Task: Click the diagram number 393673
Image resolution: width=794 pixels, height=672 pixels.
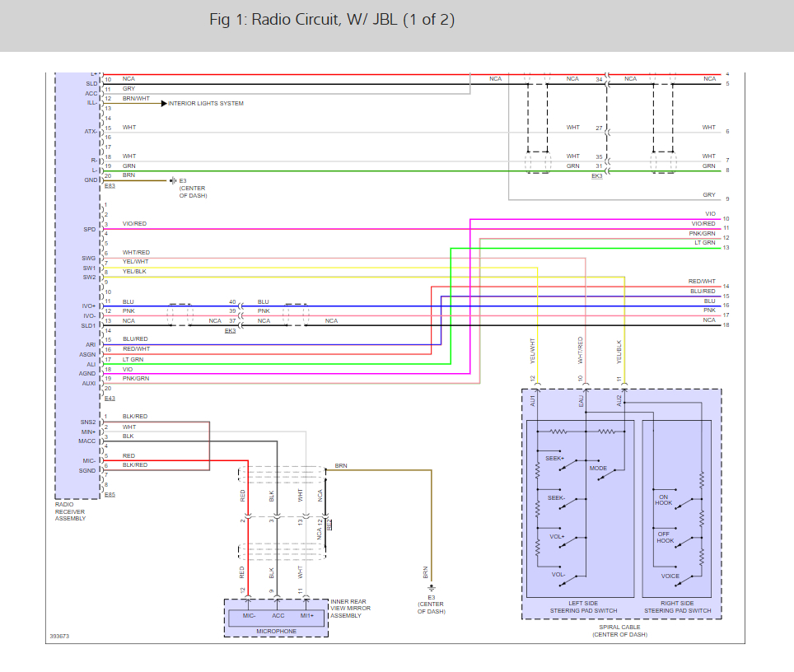Action: [x=58, y=636]
